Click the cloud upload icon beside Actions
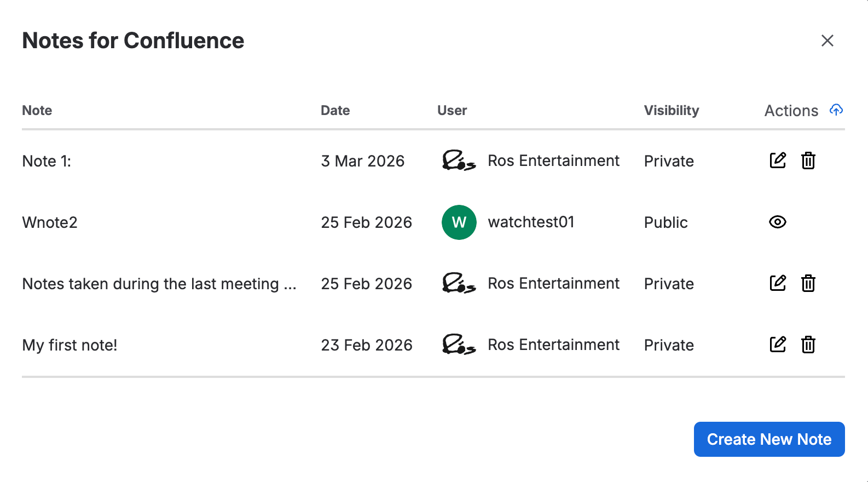Screen dimensions: 868x482 [x=836, y=110]
